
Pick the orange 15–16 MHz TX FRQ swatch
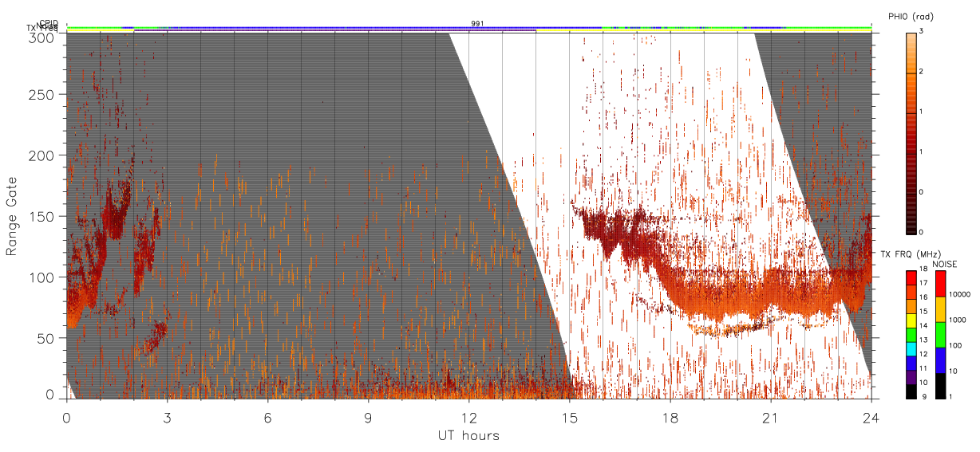911,306
